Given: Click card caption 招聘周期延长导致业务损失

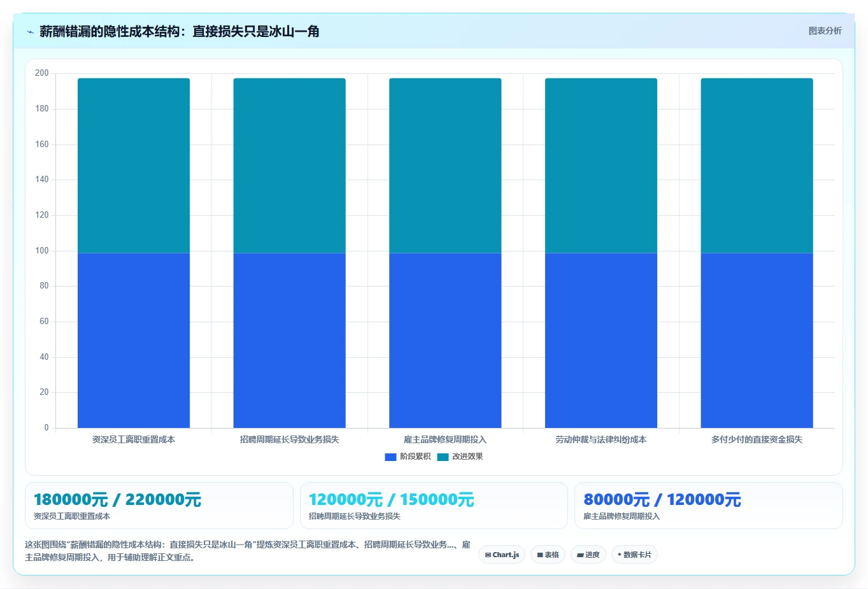Looking at the screenshot, I should (355, 516).
